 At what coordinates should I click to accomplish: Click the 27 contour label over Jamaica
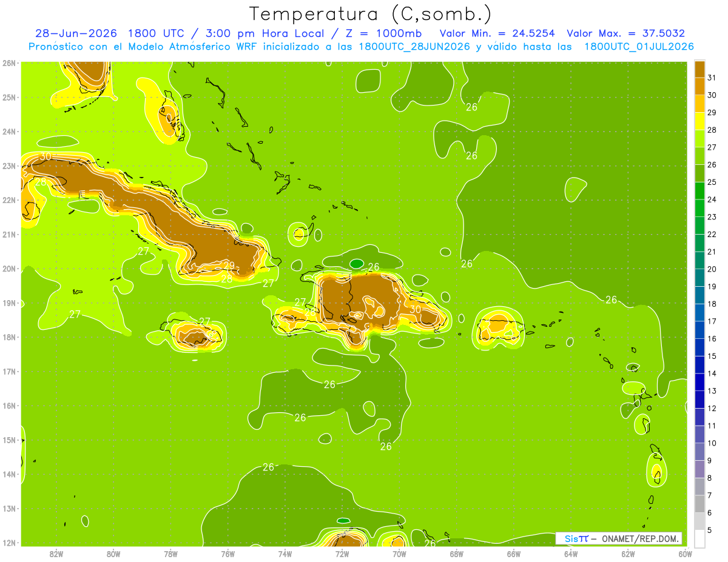pyautogui.click(x=204, y=321)
